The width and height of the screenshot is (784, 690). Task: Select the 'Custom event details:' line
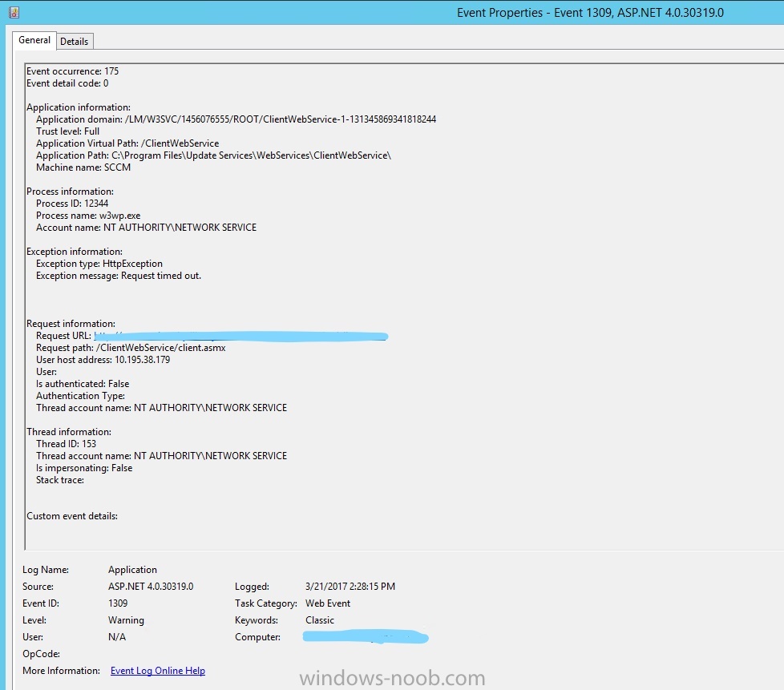(72, 516)
